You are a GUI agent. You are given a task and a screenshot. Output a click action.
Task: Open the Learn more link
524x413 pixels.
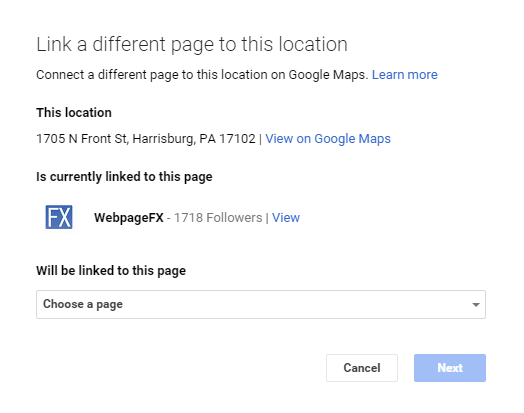click(x=404, y=75)
